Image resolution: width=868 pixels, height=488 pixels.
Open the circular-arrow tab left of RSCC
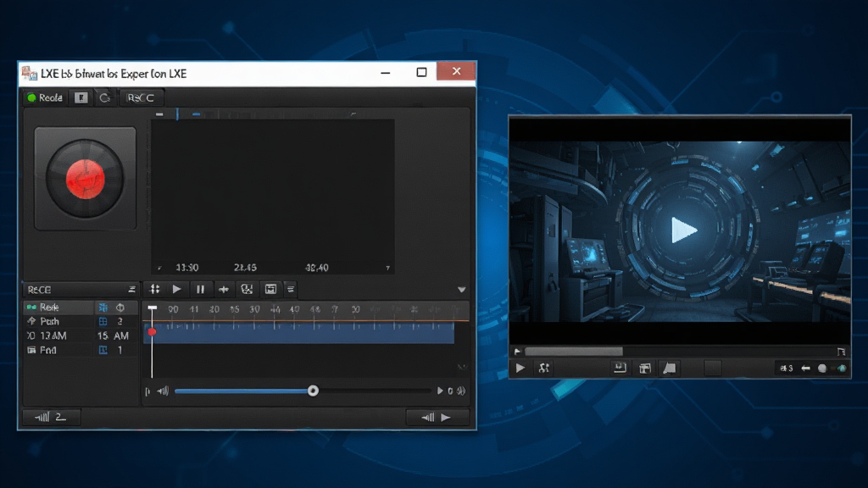click(x=104, y=98)
